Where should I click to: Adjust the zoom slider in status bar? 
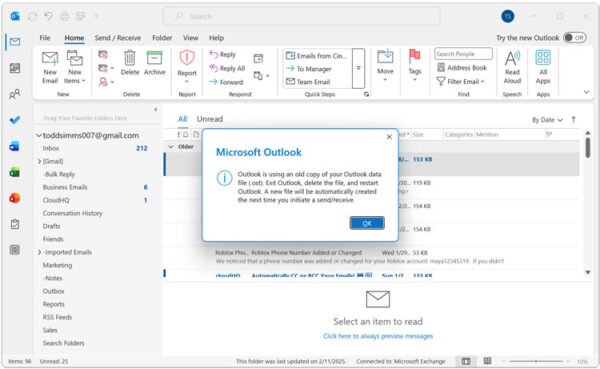pyautogui.click(x=536, y=361)
